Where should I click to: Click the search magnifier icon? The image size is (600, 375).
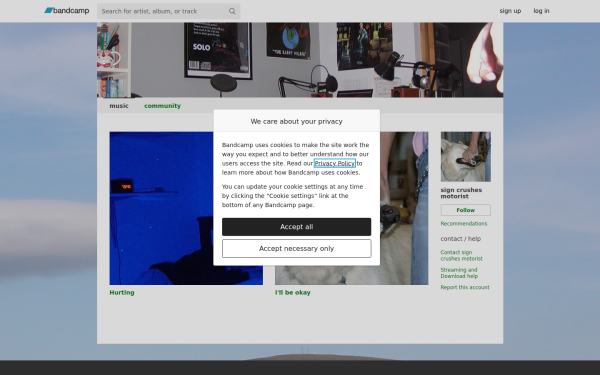tap(232, 11)
